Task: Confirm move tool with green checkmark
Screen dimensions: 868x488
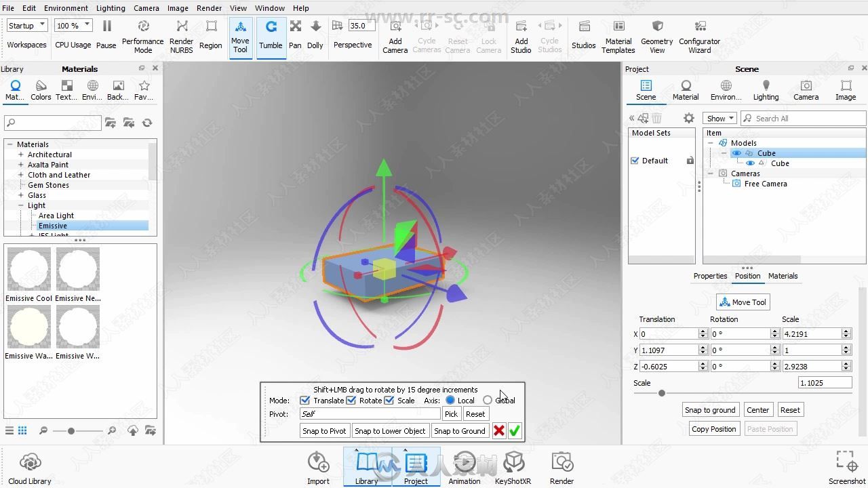Action: pyautogui.click(x=515, y=430)
